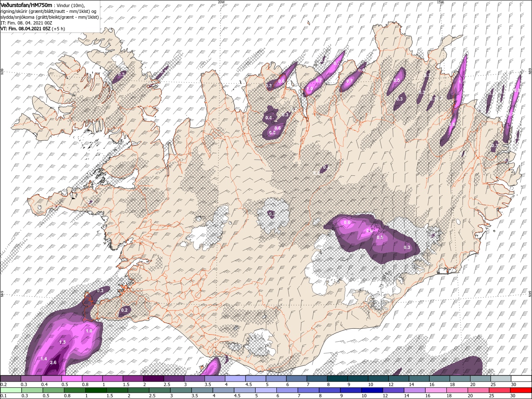Click the '(+5 h)' forecast offset text
Viewport: 532px width, 399px height.
tap(59, 29)
